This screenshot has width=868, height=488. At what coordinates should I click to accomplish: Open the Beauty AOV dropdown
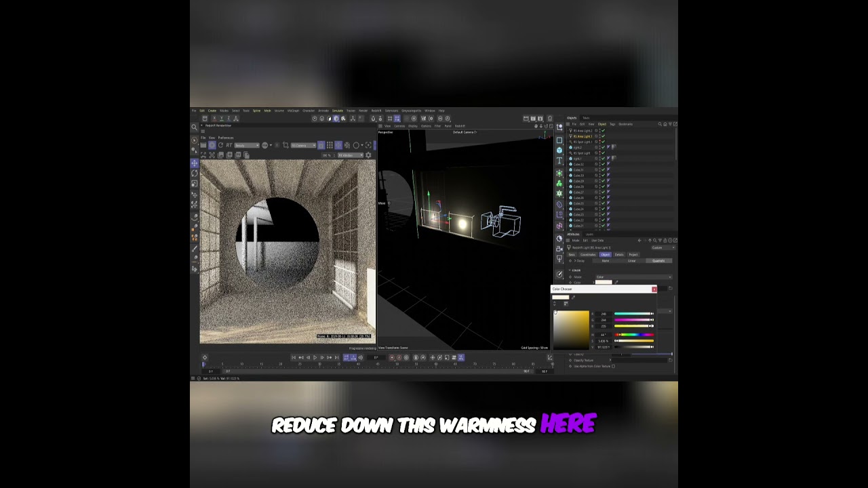[x=247, y=145]
